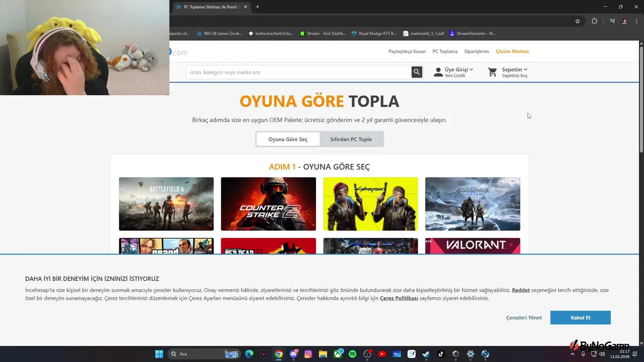Open Microsoft Edge from the taskbar
The image size is (644, 362).
pyautogui.click(x=249, y=354)
